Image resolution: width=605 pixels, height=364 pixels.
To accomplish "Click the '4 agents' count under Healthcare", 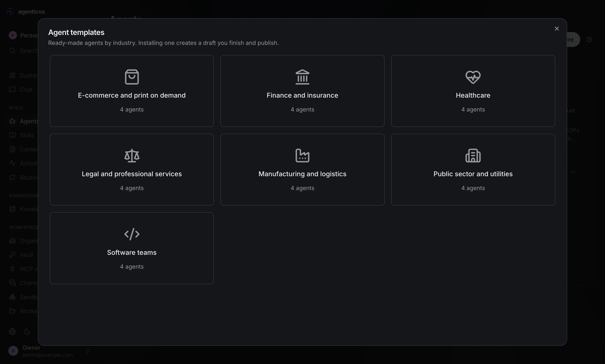I will coord(473,109).
